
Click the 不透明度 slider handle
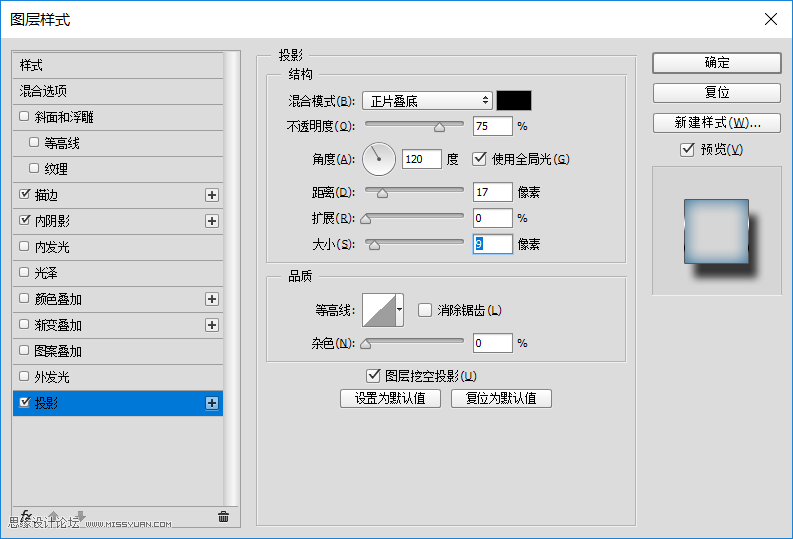tap(439, 127)
